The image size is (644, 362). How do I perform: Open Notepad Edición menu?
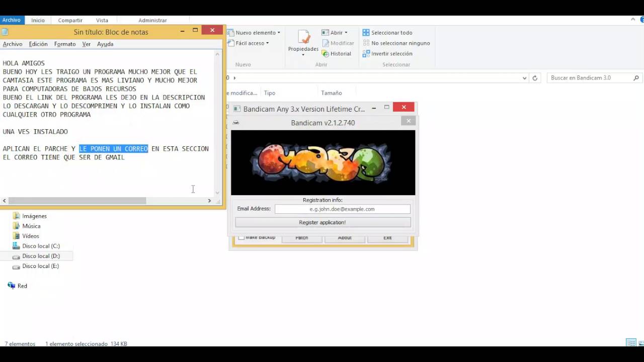point(38,44)
